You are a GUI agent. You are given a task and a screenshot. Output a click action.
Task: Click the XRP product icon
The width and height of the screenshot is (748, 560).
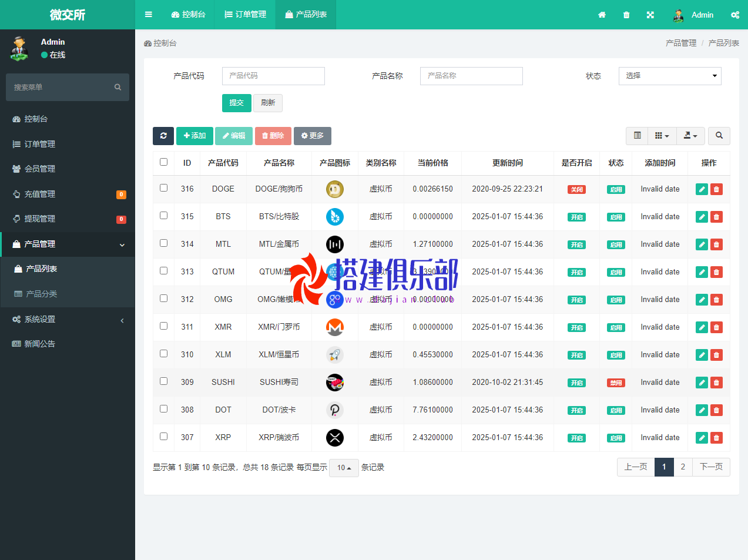point(335,438)
